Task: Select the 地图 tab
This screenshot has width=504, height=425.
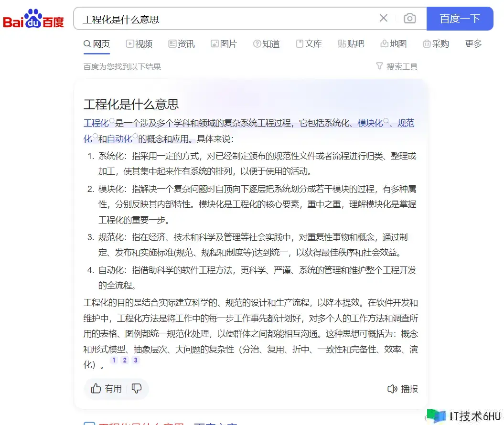Action: tap(393, 44)
